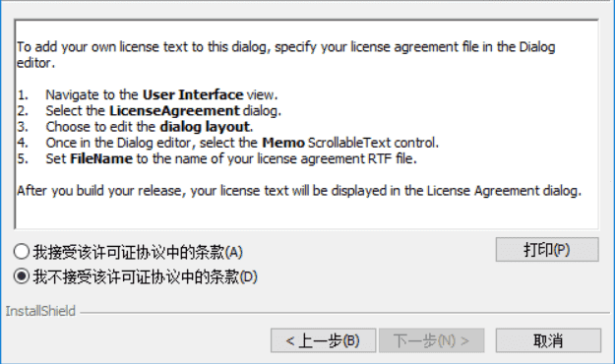This screenshot has height=364, width=616.
Task: Click the InstallShield label text
Action: coord(40,311)
